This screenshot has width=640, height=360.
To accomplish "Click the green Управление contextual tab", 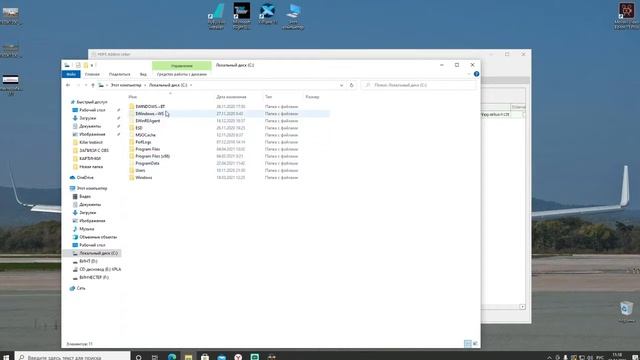I will pyautogui.click(x=182, y=65).
